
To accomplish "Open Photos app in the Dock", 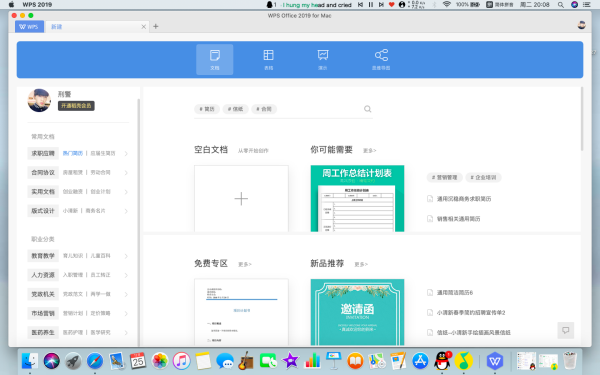I will click(160, 360).
